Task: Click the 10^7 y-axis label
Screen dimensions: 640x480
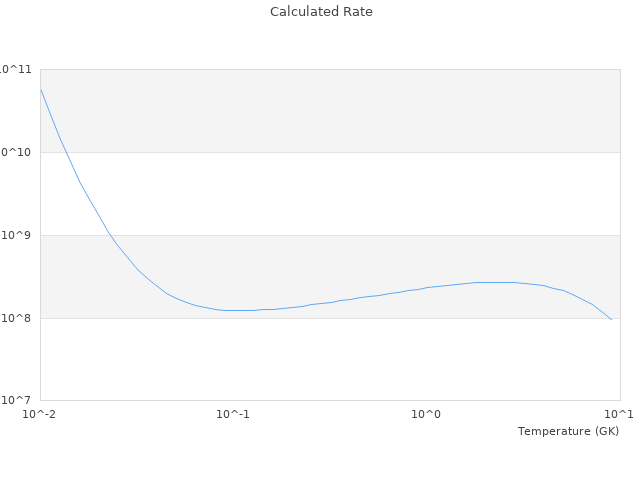Action: pyautogui.click(x=18, y=401)
